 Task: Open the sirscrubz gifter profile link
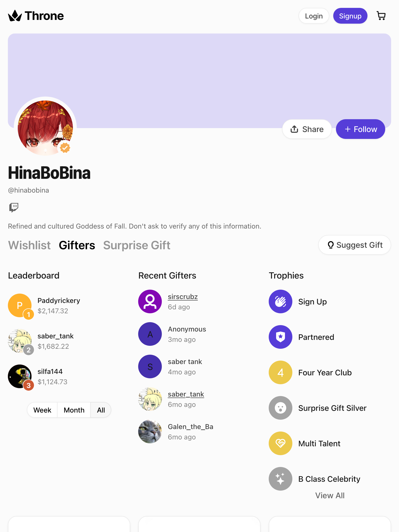click(183, 297)
